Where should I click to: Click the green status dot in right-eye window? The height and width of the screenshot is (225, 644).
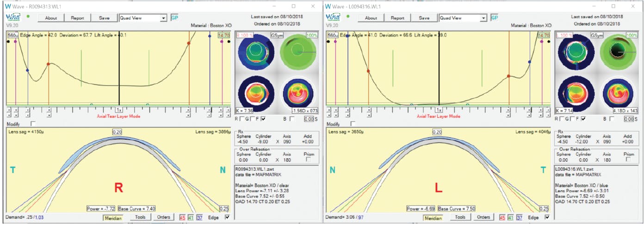tap(27, 17)
